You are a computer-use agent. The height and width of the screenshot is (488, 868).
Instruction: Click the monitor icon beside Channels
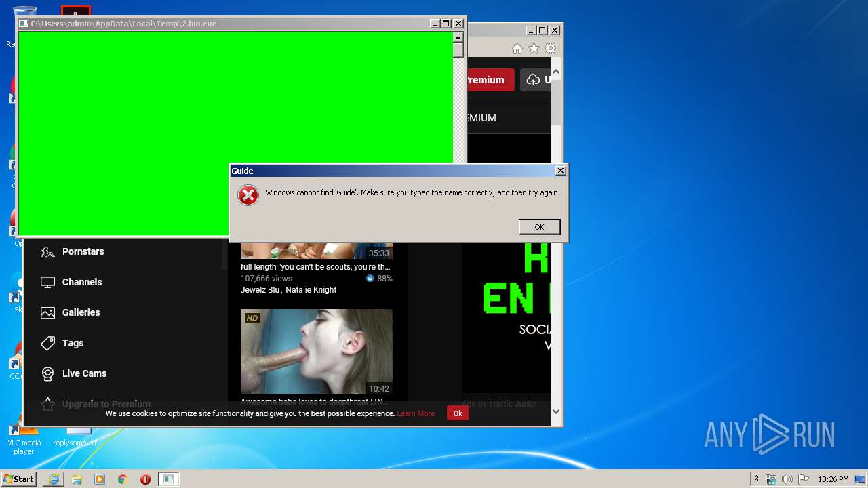47,282
